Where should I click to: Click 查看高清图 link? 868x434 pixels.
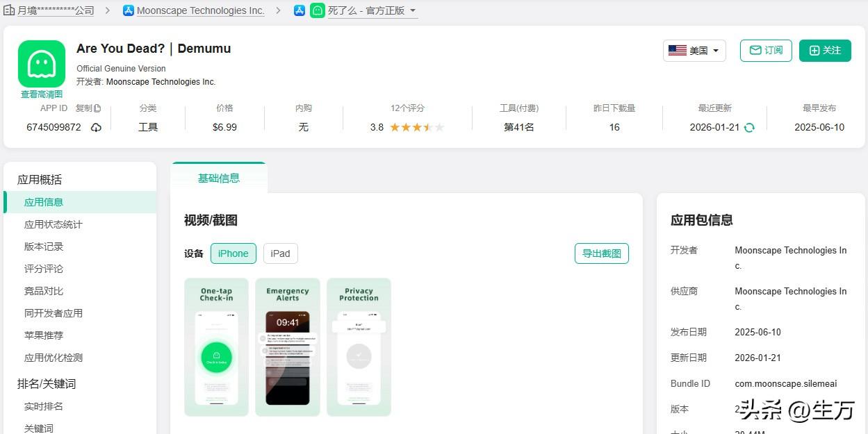(x=42, y=94)
